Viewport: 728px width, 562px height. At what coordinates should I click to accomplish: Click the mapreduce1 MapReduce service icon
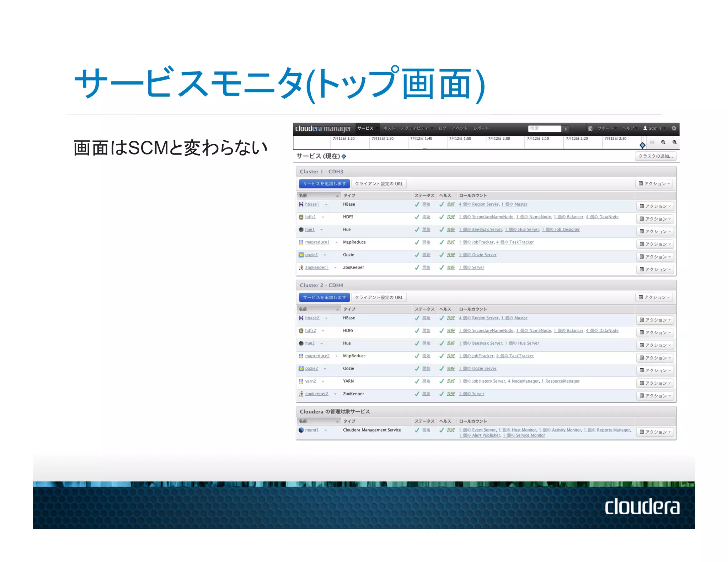(301, 242)
